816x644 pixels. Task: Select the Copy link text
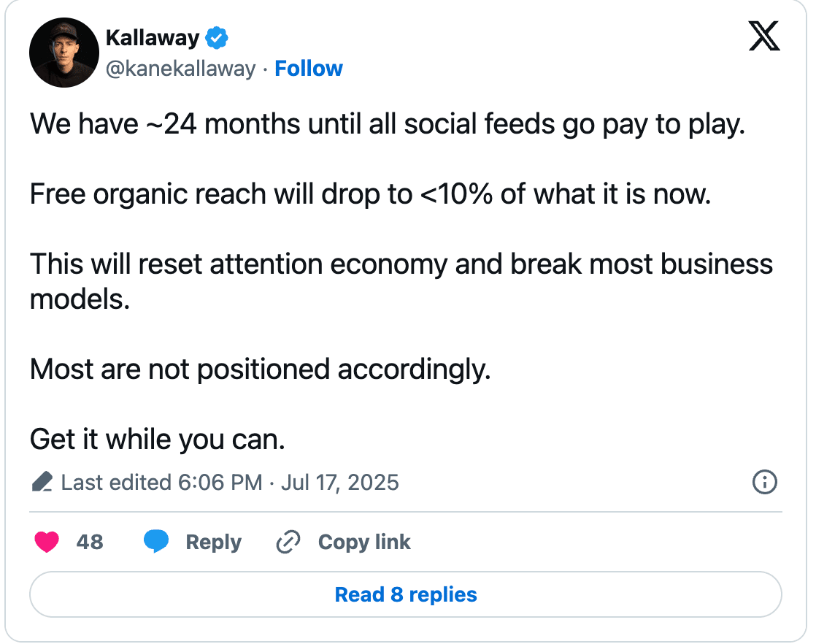(364, 542)
